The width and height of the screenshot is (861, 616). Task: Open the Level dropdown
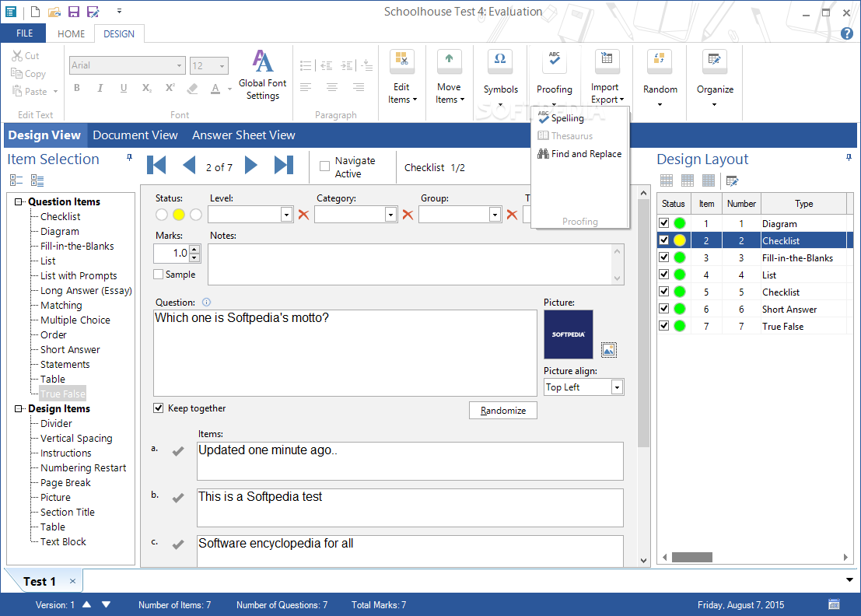[x=286, y=215]
